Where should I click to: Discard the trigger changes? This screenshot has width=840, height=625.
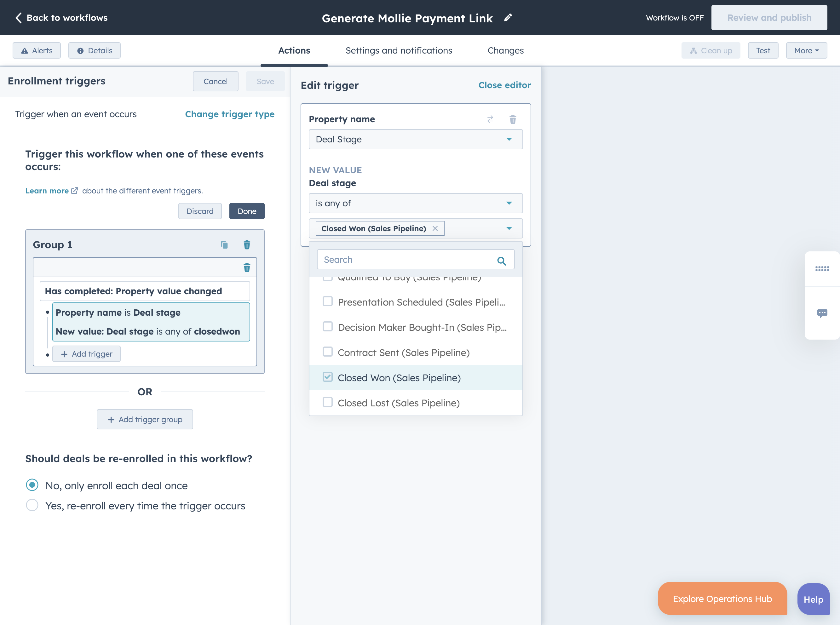pos(200,211)
